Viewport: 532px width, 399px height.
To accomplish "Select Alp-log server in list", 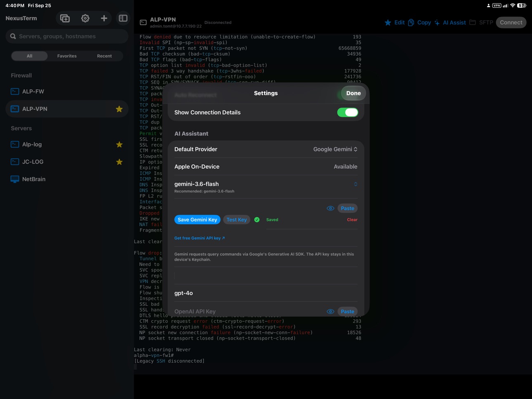I will click(67, 145).
